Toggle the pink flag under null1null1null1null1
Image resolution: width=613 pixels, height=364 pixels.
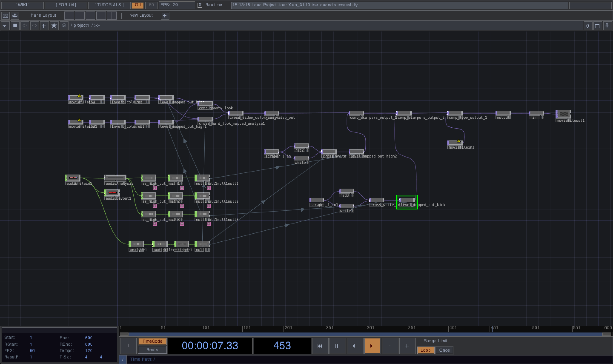[x=209, y=188]
